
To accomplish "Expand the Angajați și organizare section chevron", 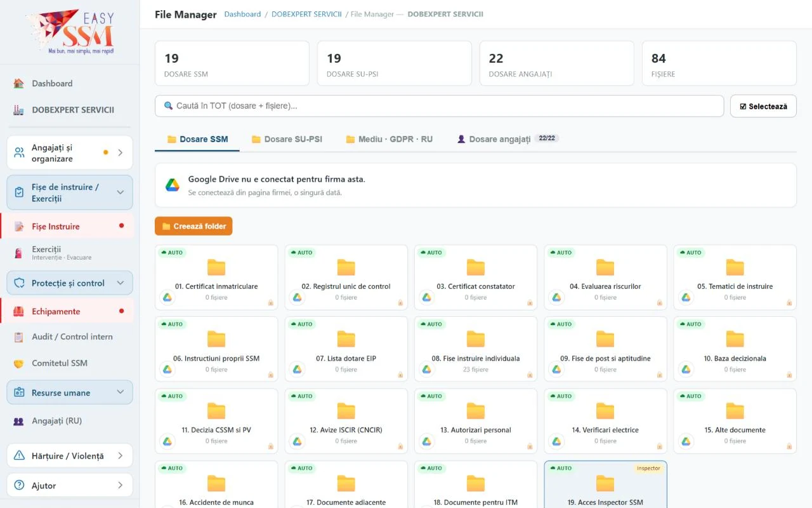I will pos(121,152).
